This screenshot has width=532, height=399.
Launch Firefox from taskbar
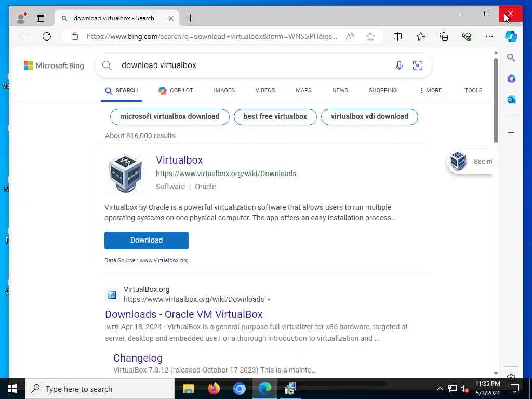pyautogui.click(x=214, y=389)
